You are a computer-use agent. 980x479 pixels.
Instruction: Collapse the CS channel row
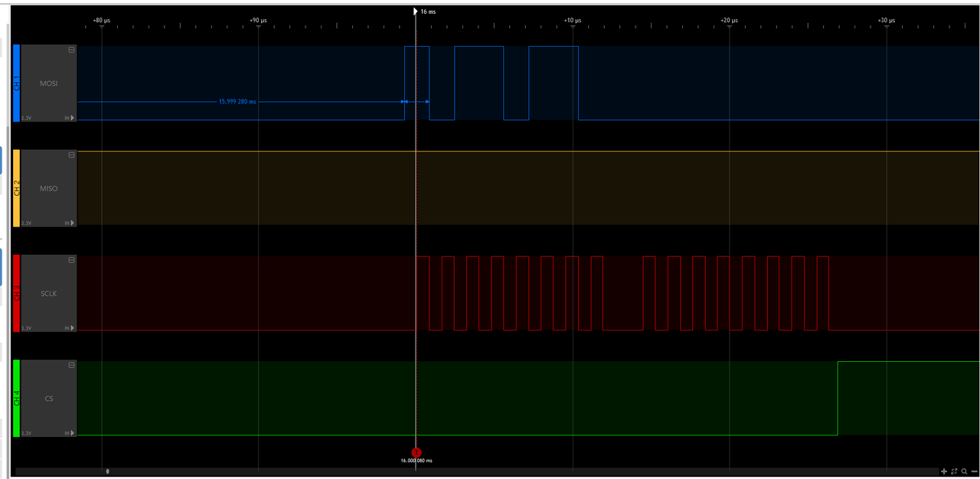pos(71,365)
